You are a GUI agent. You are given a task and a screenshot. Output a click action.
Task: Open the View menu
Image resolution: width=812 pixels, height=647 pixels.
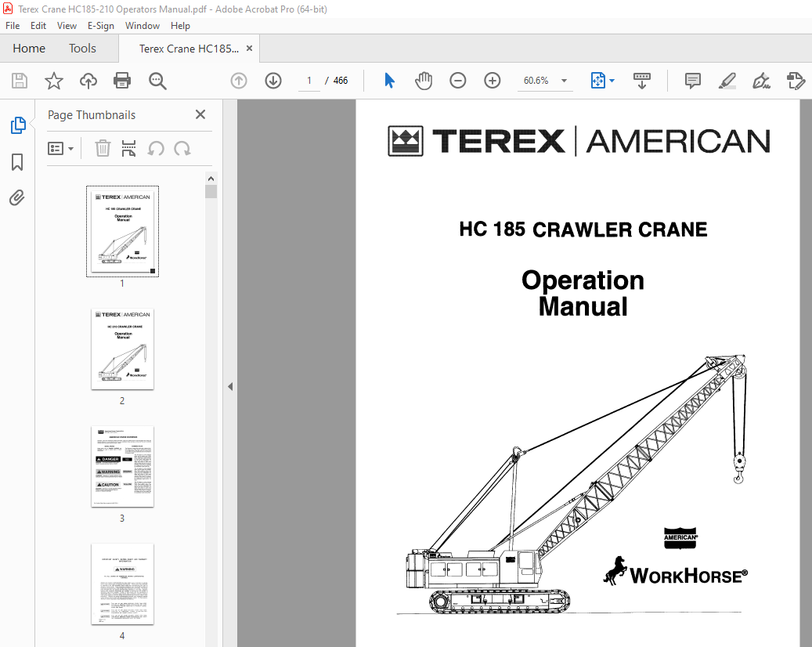67,25
